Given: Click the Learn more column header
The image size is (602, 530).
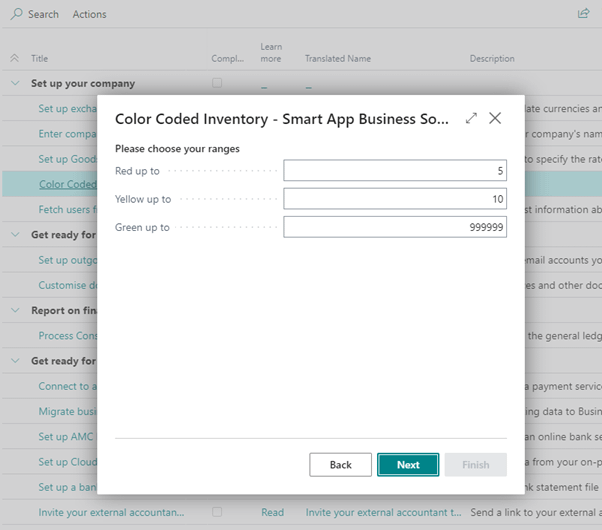Looking at the screenshot, I should (x=271, y=53).
